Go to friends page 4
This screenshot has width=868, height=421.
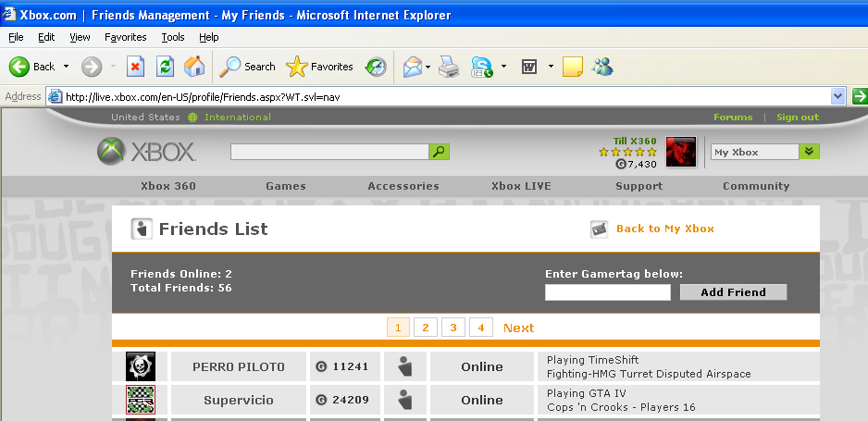pos(481,328)
